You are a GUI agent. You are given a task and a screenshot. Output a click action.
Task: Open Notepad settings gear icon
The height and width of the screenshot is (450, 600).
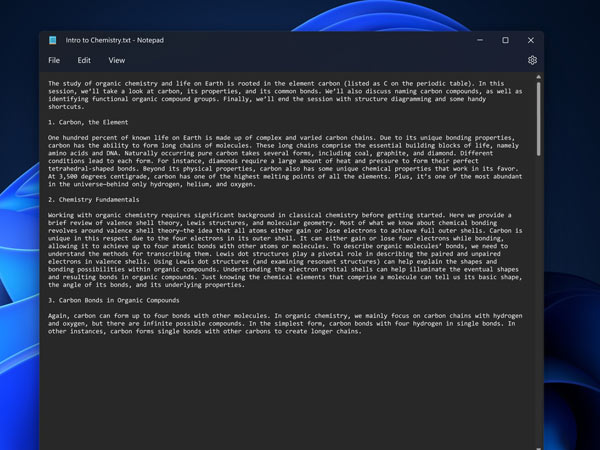(x=532, y=60)
